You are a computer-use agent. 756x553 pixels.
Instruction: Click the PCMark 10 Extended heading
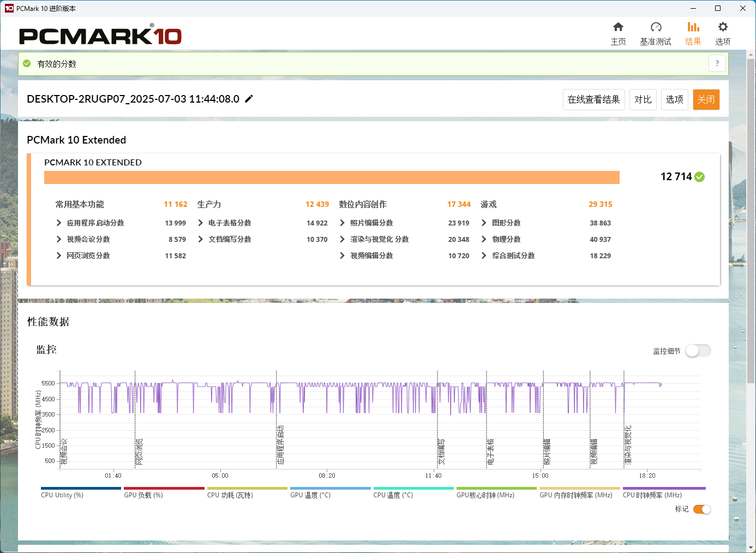76,140
